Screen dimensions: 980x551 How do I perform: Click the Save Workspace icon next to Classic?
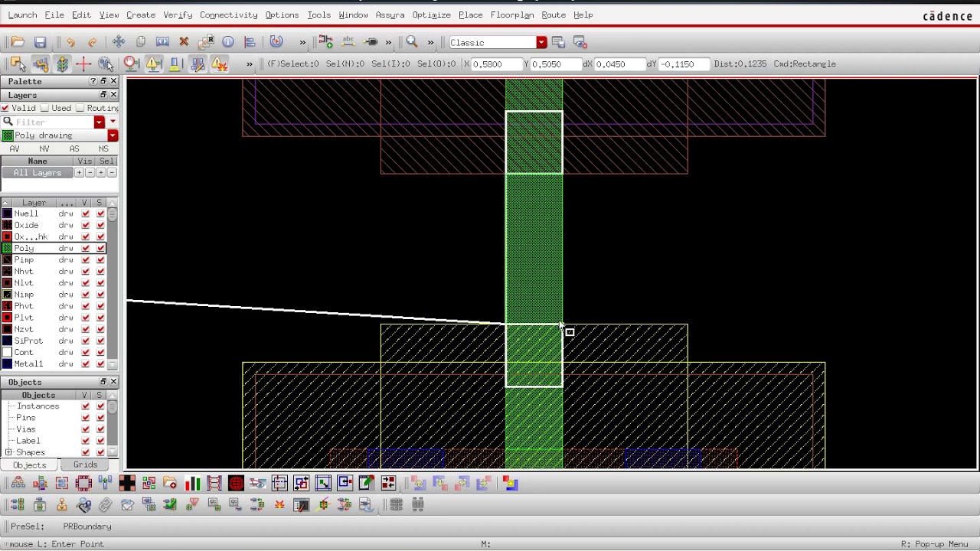(x=558, y=42)
